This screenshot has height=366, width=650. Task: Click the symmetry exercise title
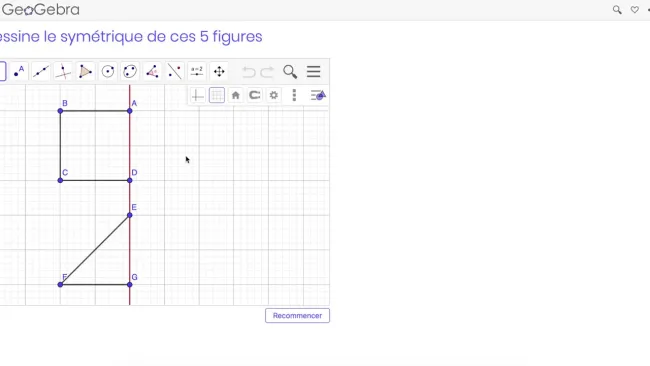(x=131, y=36)
